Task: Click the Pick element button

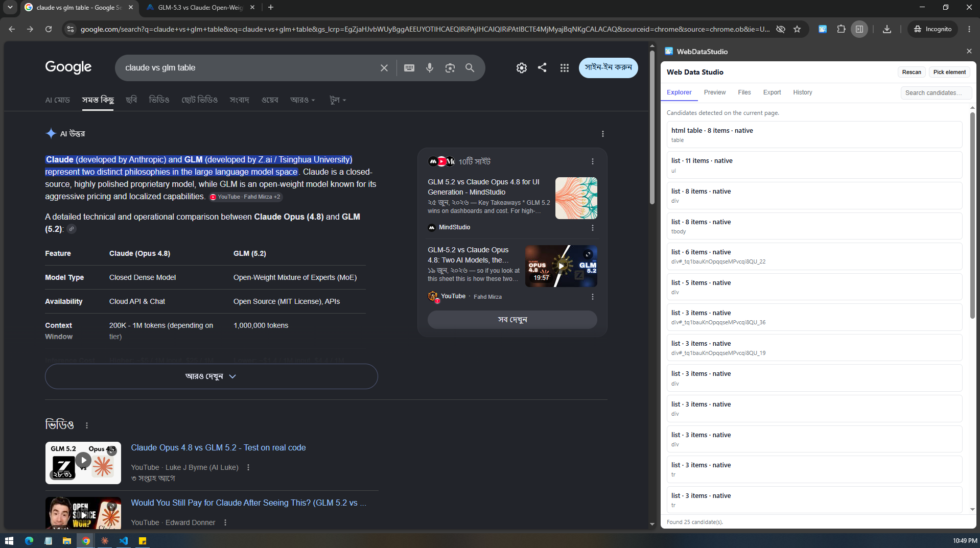Action: (x=949, y=72)
